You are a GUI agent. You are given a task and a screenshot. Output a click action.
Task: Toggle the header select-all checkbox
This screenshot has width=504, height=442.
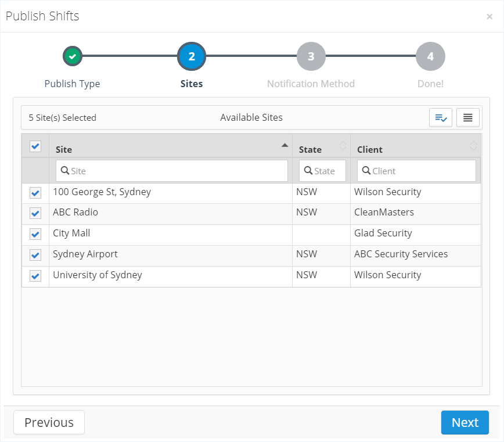tap(35, 146)
